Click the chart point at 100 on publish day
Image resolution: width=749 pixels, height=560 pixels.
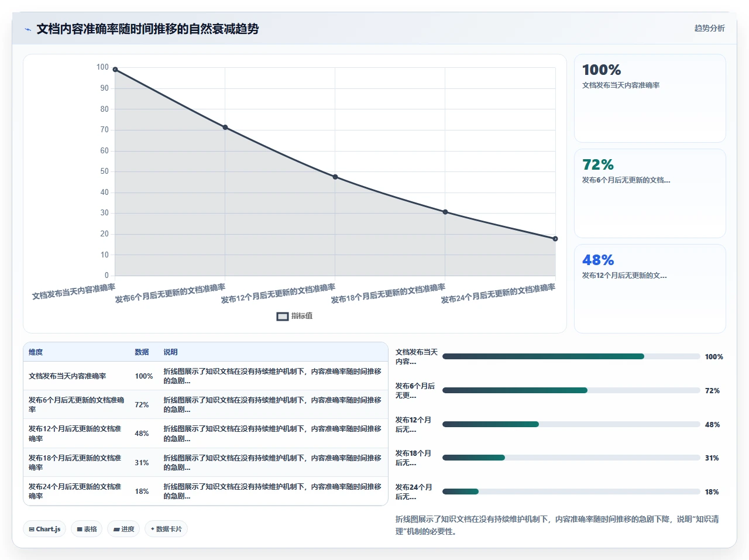click(115, 70)
